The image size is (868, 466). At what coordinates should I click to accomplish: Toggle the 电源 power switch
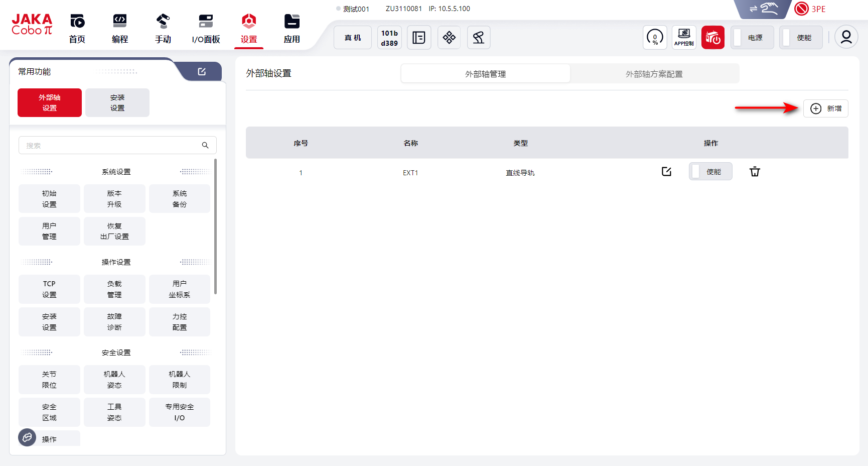pos(751,38)
